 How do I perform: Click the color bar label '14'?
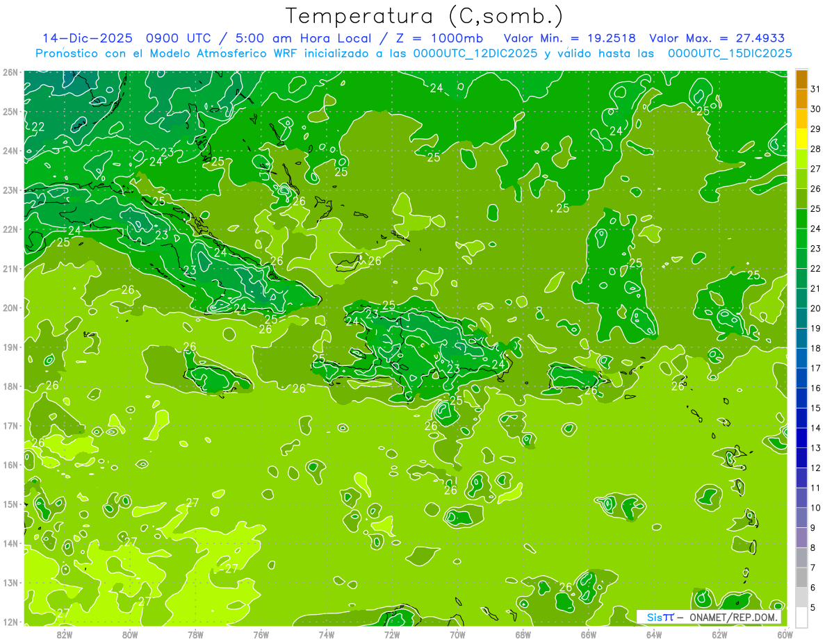tap(816, 429)
